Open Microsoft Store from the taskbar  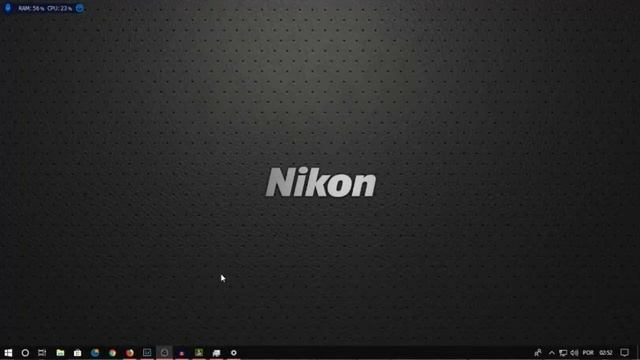pos(78,353)
